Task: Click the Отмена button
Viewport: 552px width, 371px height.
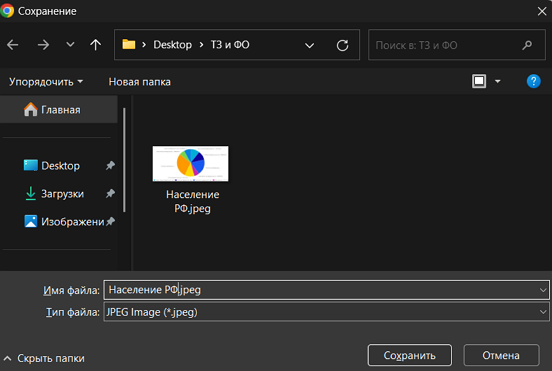Action: pyautogui.click(x=501, y=355)
